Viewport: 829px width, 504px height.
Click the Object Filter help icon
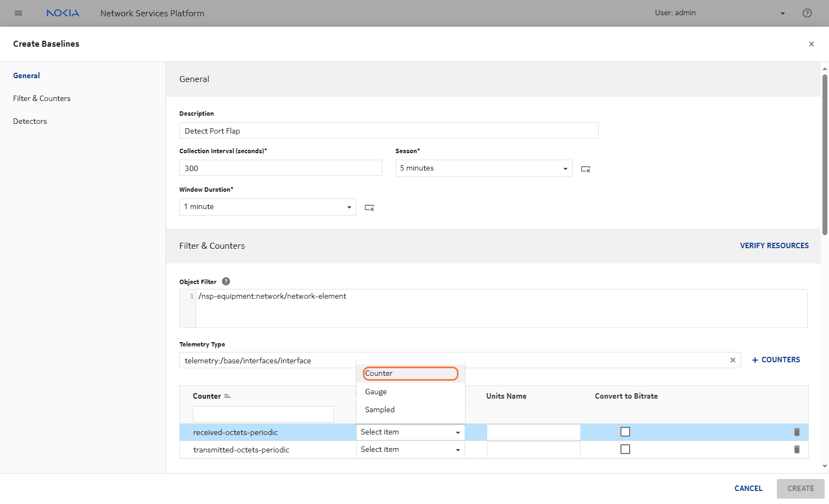[x=226, y=281]
